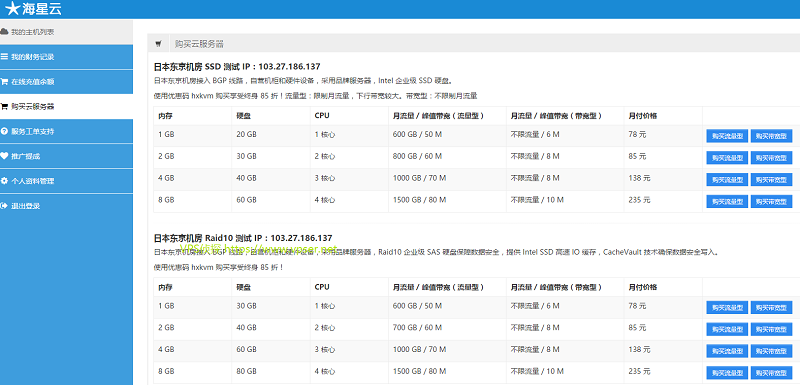The width and height of the screenshot is (800, 385).
Task: Buy 带宽型 for Raid10 4 GB plan
Action: coord(771,351)
